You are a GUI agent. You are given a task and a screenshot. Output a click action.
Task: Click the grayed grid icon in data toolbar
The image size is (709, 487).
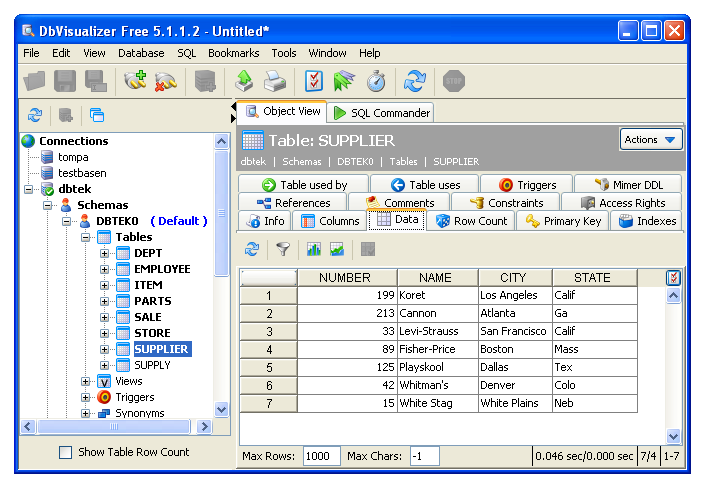pos(368,249)
